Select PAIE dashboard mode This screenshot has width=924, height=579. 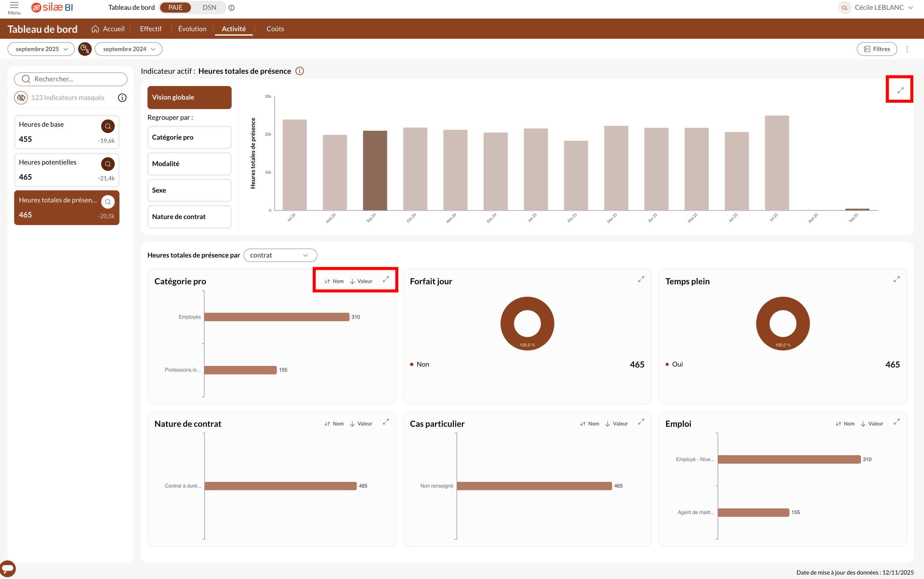(x=175, y=8)
